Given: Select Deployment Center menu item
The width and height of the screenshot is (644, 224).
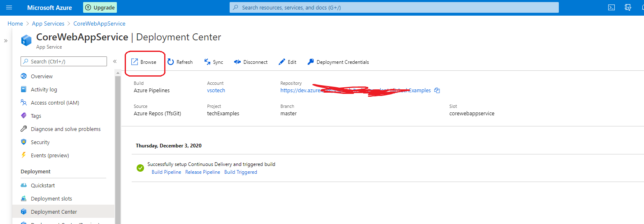Looking at the screenshot, I should [64, 212].
